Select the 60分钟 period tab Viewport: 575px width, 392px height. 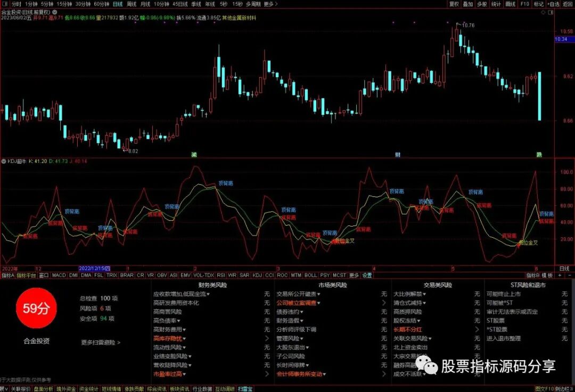102,4
